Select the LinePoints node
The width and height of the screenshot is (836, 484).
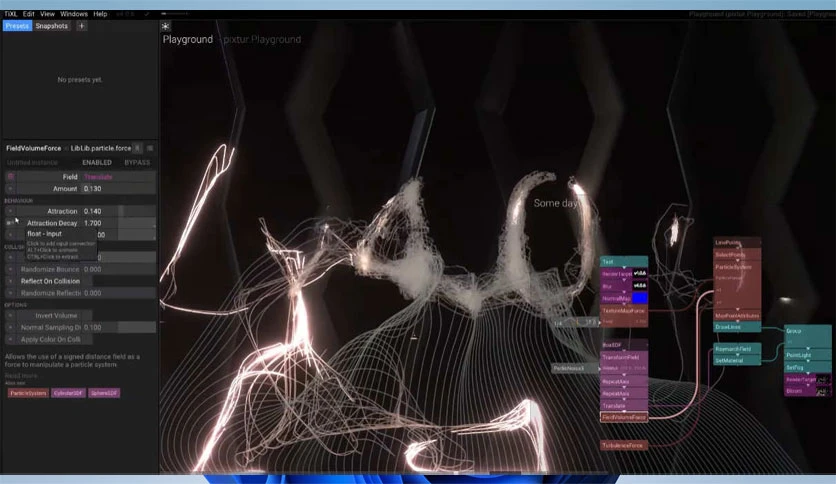click(737, 243)
